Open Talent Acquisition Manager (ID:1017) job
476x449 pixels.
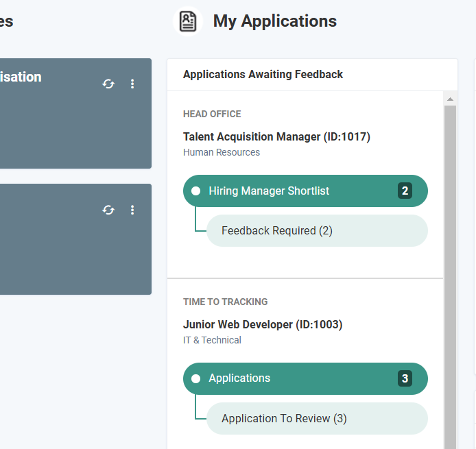tap(276, 137)
